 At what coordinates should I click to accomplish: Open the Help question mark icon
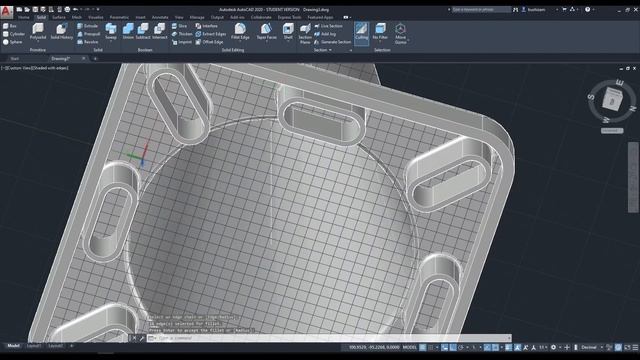587,9
